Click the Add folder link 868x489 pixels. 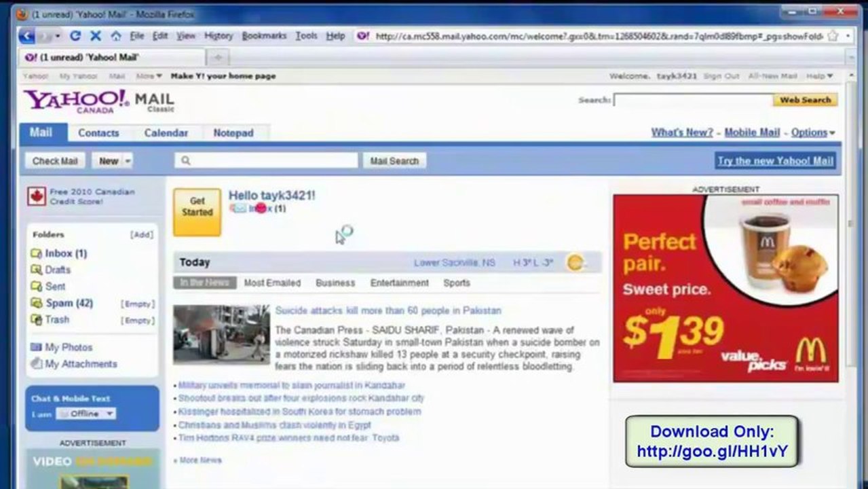[x=142, y=234]
